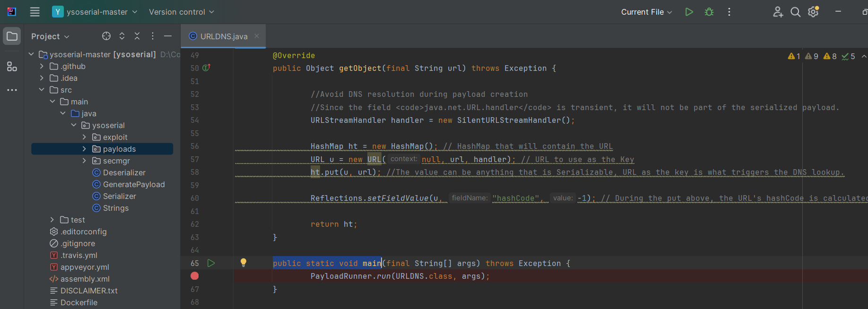
Task: Collapse the src folder
Action: click(42, 90)
